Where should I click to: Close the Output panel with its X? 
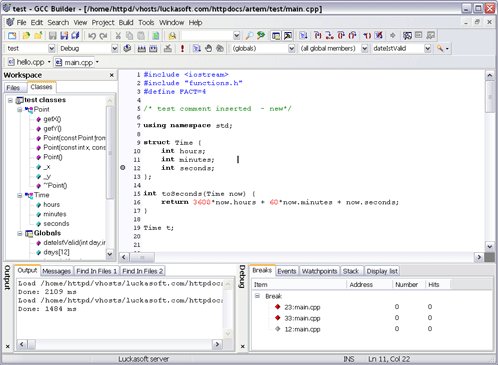coord(8,346)
